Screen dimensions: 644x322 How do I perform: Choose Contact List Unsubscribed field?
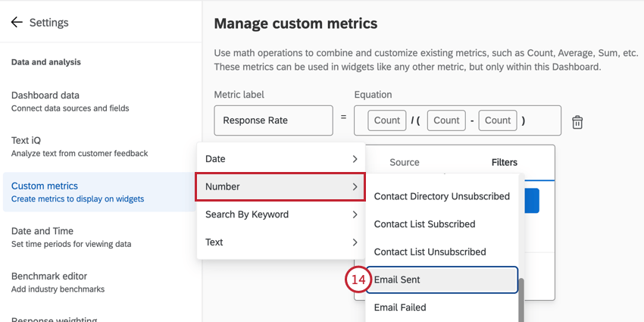(x=430, y=252)
